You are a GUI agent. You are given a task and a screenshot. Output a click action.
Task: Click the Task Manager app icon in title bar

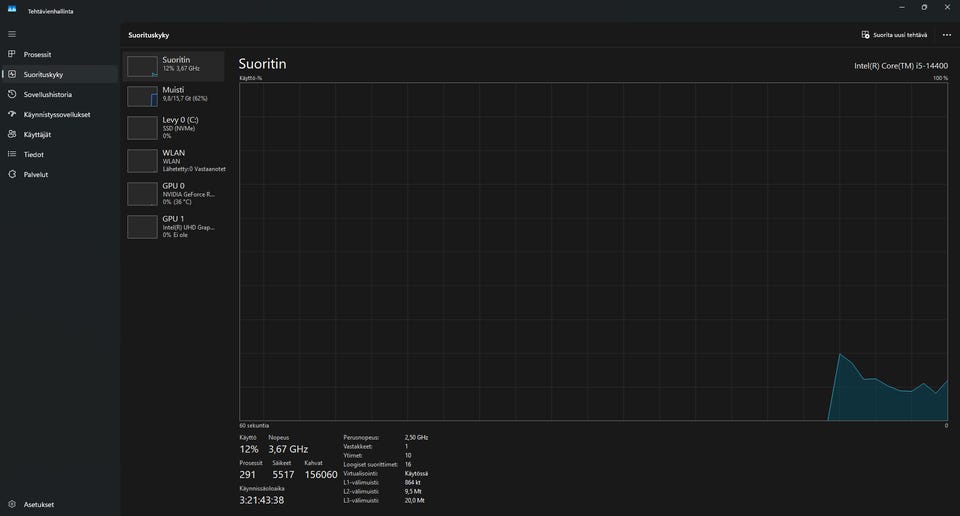tap(12, 9)
